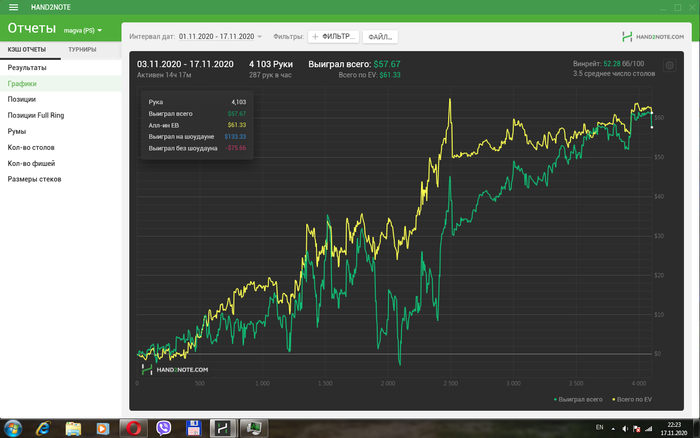The width and height of the screenshot is (700, 438).
Task: Click the Винрейт 52.28 бб/100 text
Action: [608, 64]
